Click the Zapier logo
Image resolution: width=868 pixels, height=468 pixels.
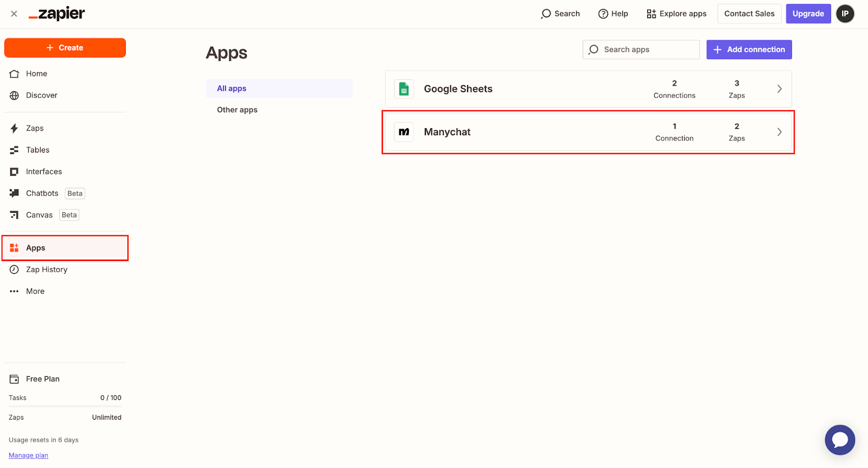point(57,14)
